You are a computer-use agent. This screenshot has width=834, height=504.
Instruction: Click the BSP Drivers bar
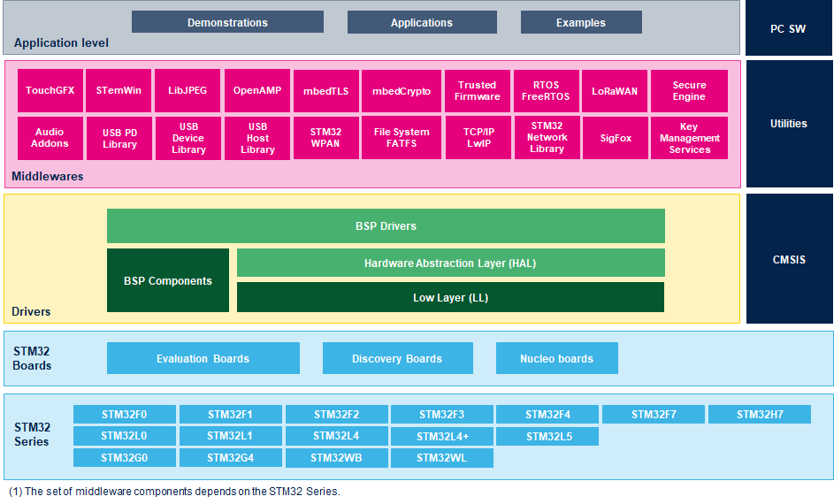coord(386,226)
